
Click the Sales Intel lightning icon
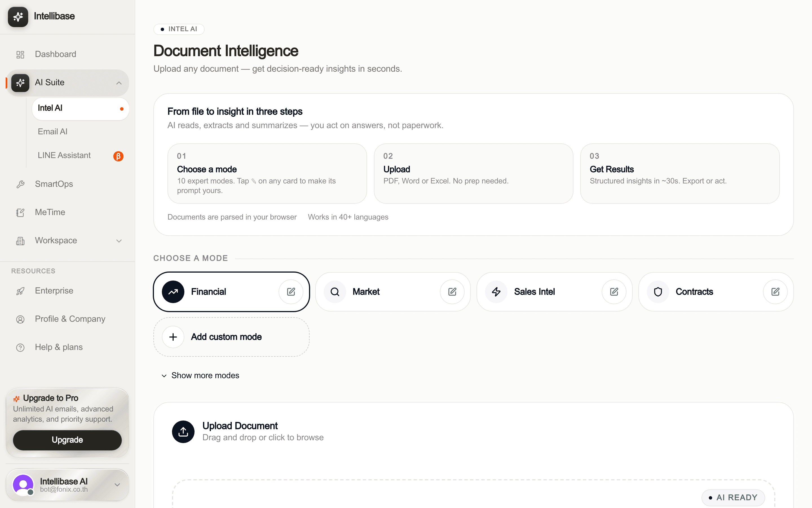[x=496, y=292]
